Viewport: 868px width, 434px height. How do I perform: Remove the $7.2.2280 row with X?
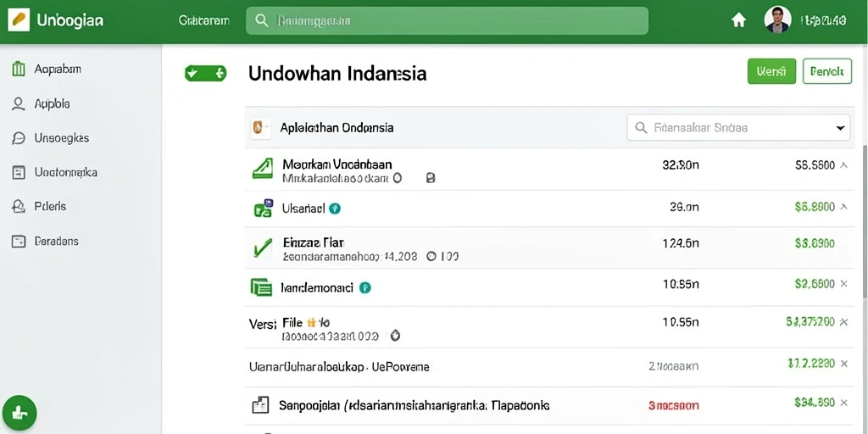(x=843, y=364)
